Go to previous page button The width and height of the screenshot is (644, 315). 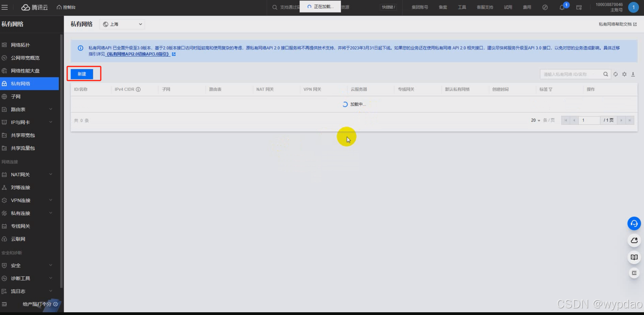[574, 120]
